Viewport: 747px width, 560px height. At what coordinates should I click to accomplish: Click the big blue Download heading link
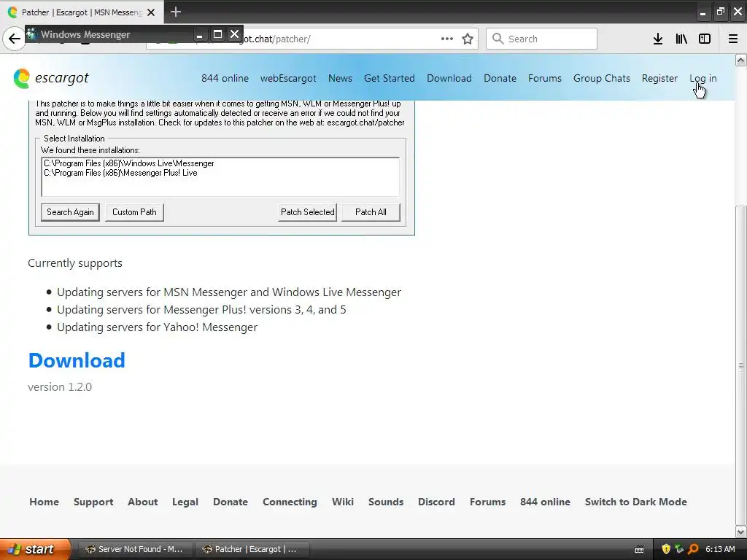coord(77,360)
